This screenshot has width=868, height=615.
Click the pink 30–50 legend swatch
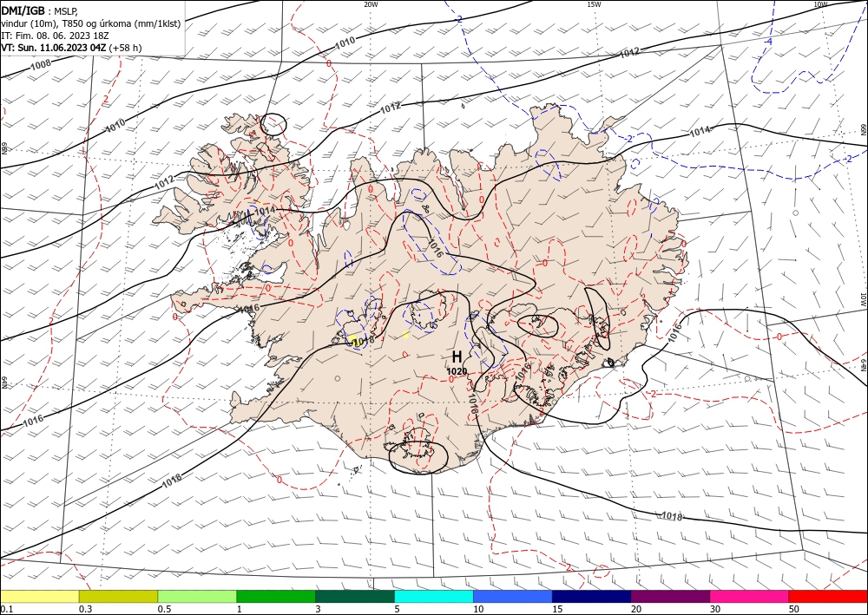749,596
